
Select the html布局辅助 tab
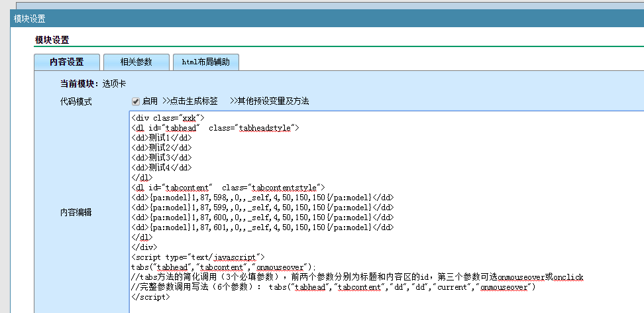click(205, 62)
